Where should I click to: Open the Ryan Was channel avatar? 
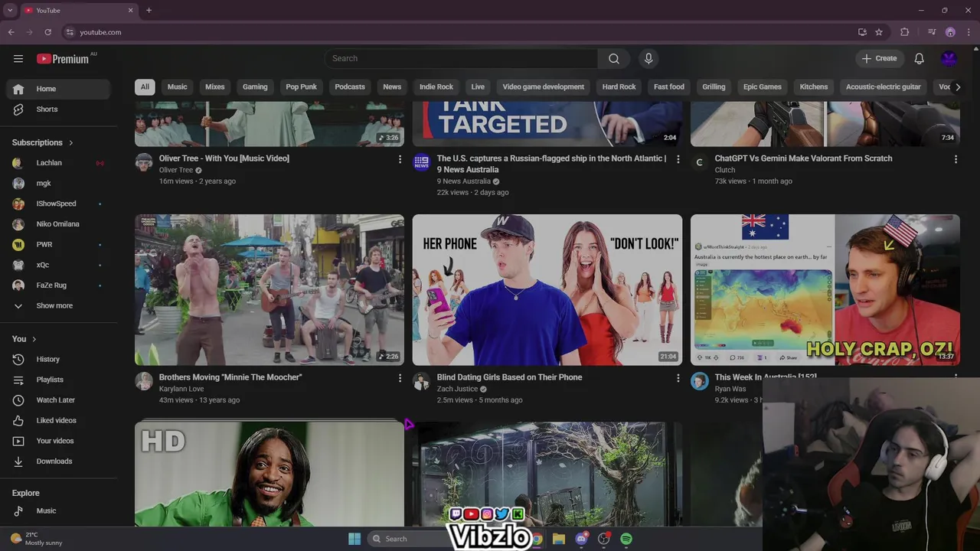(x=700, y=381)
